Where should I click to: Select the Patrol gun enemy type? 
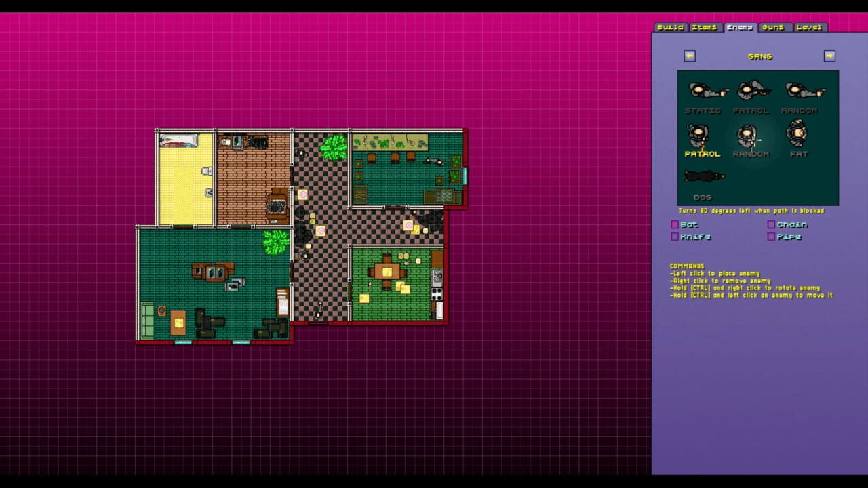click(x=750, y=90)
